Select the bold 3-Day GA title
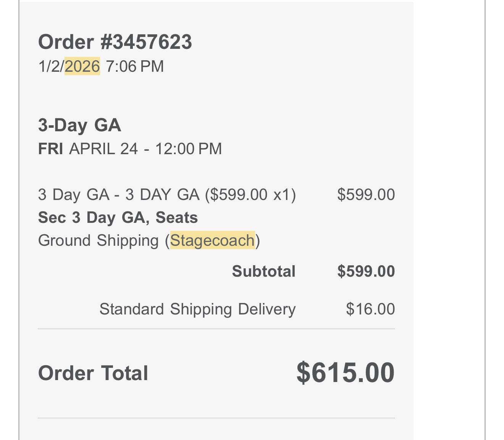 (x=79, y=125)
